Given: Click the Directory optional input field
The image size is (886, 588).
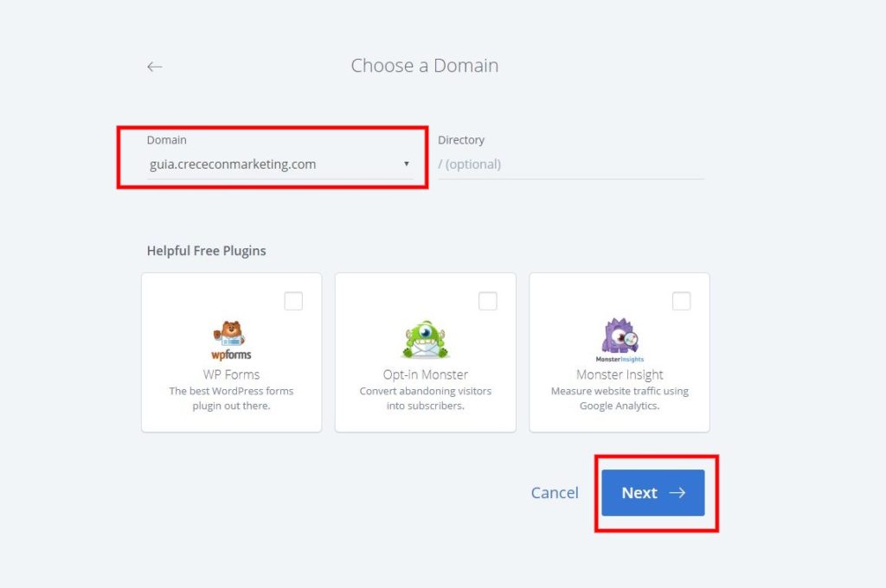Looking at the screenshot, I should click(571, 164).
